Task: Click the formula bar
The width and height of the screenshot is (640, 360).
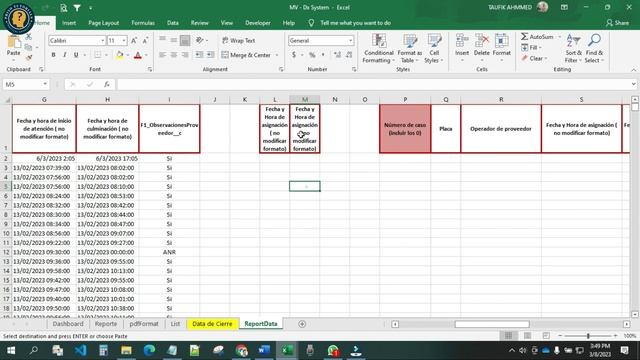Action: 373,84
